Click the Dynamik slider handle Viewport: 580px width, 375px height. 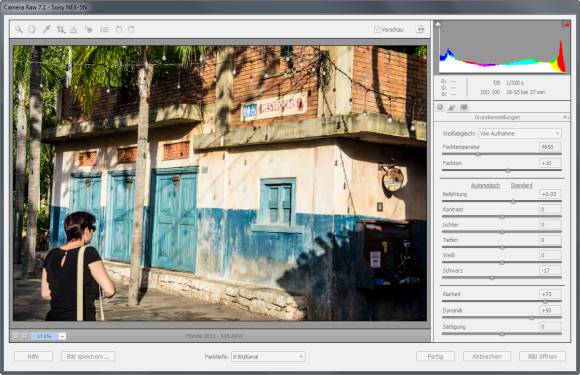click(532, 318)
